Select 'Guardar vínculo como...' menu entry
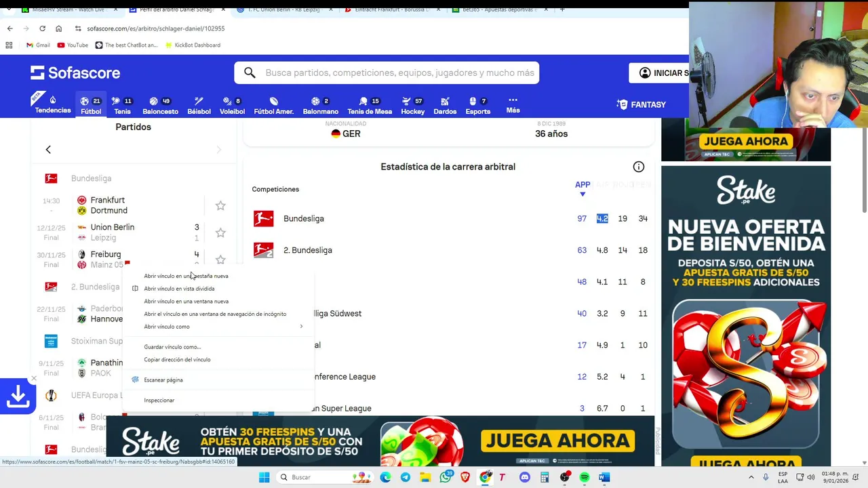This screenshot has height=488, width=868. [x=218, y=347]
